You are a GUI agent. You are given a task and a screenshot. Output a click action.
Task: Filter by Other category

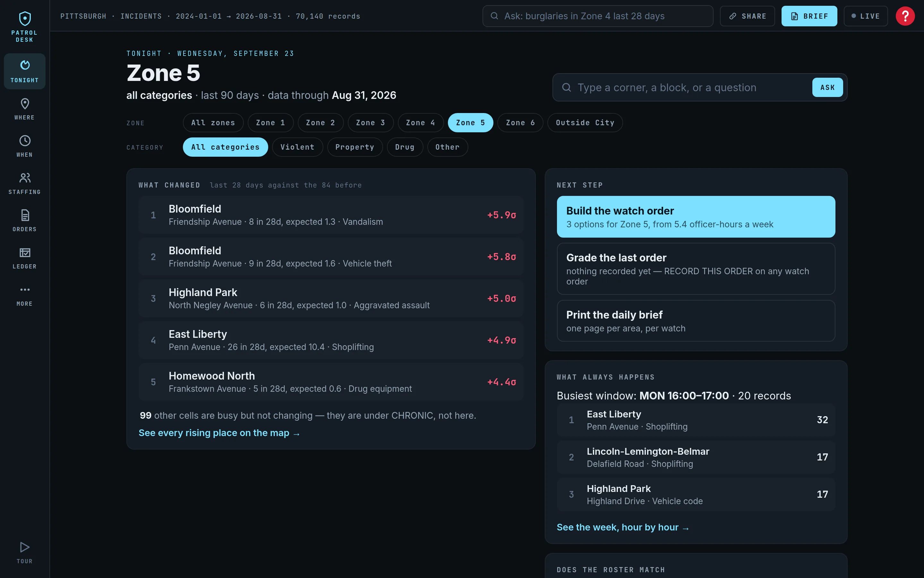(x=448, y=147)
